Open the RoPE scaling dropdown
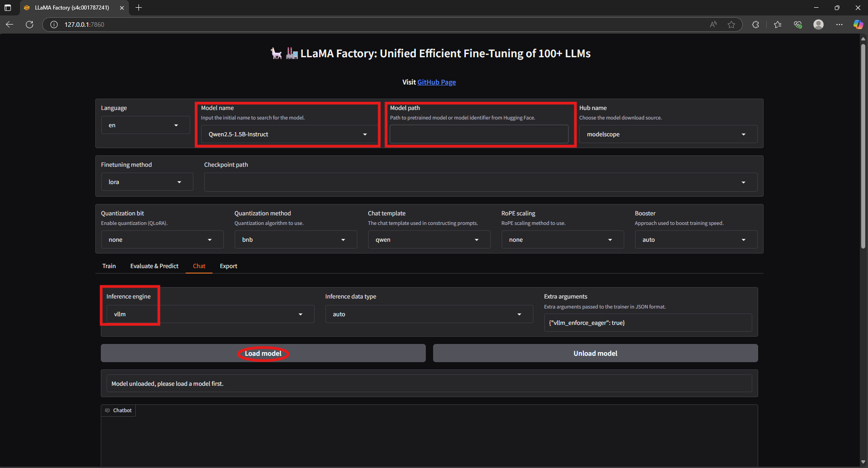The width and height of the screenshot is (868, 468). (562, 240)
